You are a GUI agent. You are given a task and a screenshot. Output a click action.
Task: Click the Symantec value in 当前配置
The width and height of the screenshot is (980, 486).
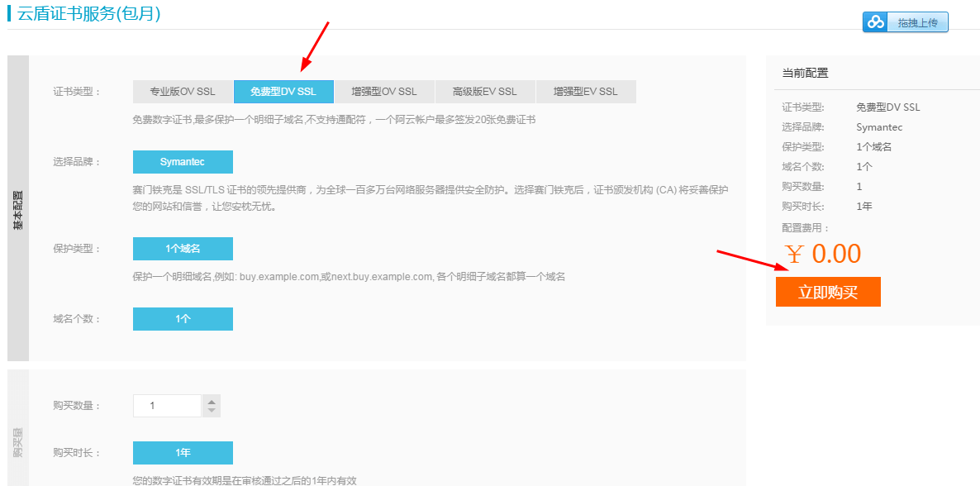tap(879, 127)
